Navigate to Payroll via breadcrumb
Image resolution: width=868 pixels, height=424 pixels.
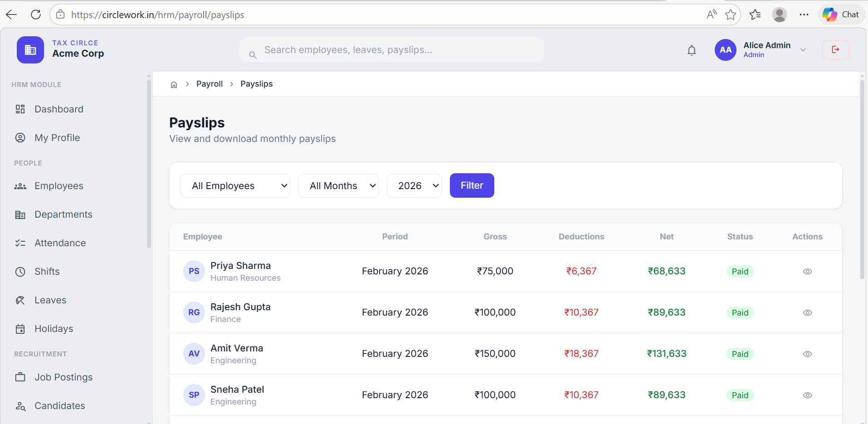209,84
